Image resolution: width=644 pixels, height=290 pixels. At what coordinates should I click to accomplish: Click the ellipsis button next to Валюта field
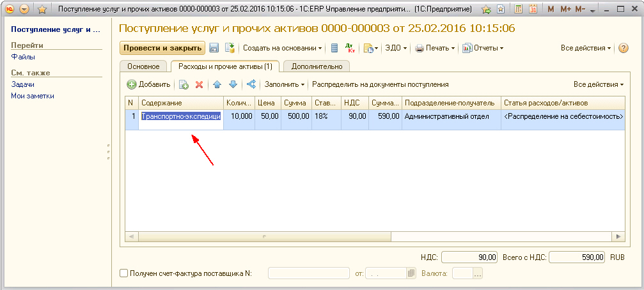click(478, 273)
